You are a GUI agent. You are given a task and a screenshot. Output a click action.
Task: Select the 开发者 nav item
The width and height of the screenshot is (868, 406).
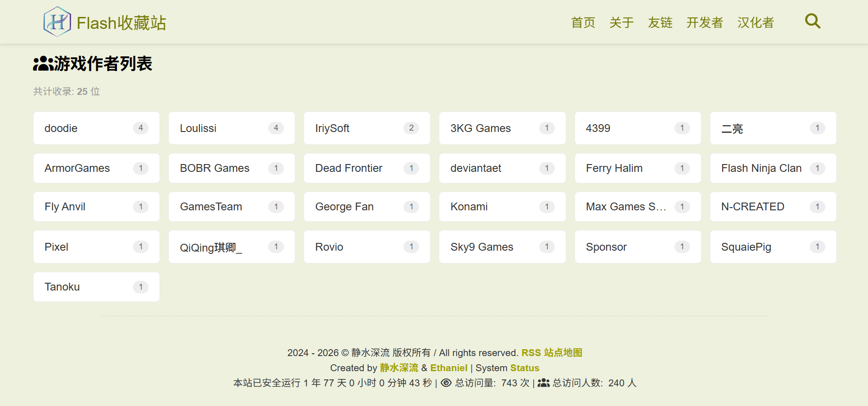tap(704, 22)
